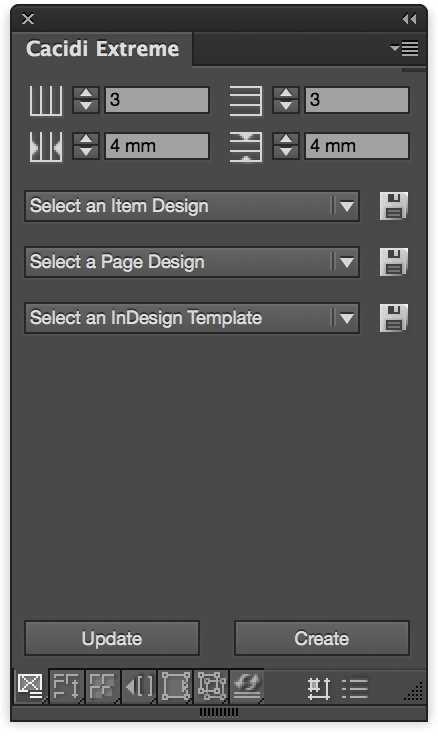Viewport: 438px width, 736px height.
Task: Click the link-with-lines icon in bottom toolbar
Action: pyautogui.click(x=247, y=686)
